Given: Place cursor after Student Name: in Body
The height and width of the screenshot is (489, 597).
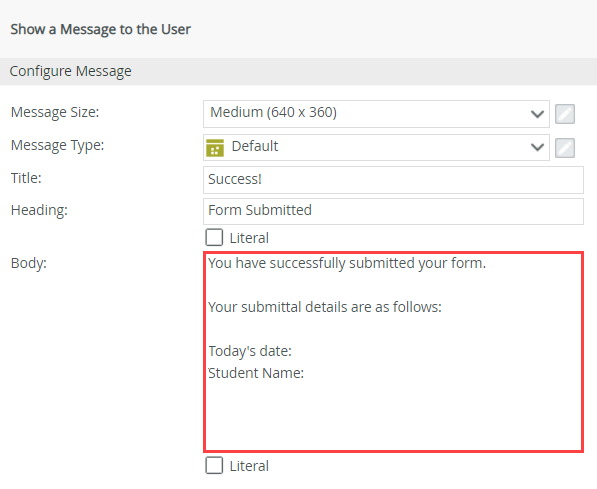Looking at the screenshot, I should (x=306, y=373).
